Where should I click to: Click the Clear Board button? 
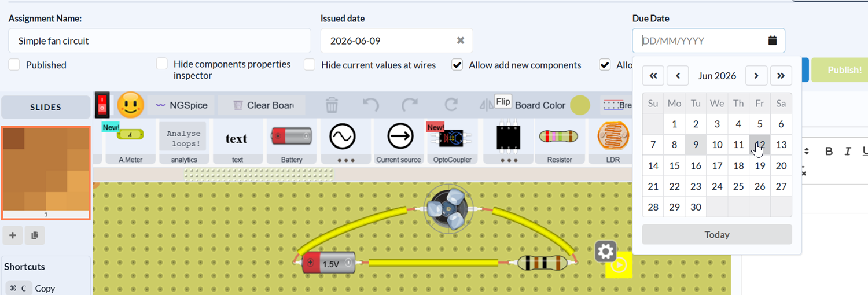pyautogui.click(x=263, y=105)
